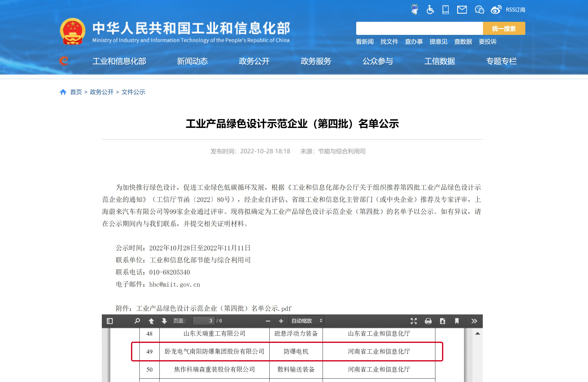Go to the previous page of the PDF
The height and width of the screenshot is (382, 588).
[151, 321]
